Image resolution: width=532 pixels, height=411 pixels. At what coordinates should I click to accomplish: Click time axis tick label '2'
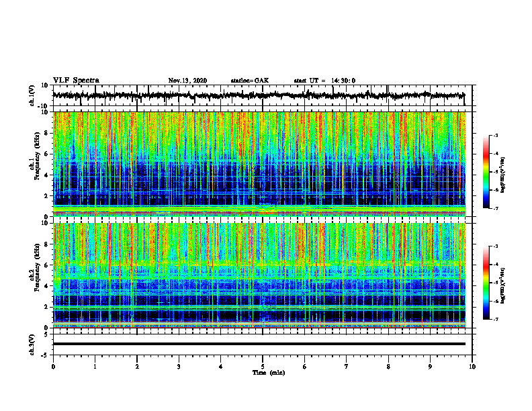click(x=137, y=367)
